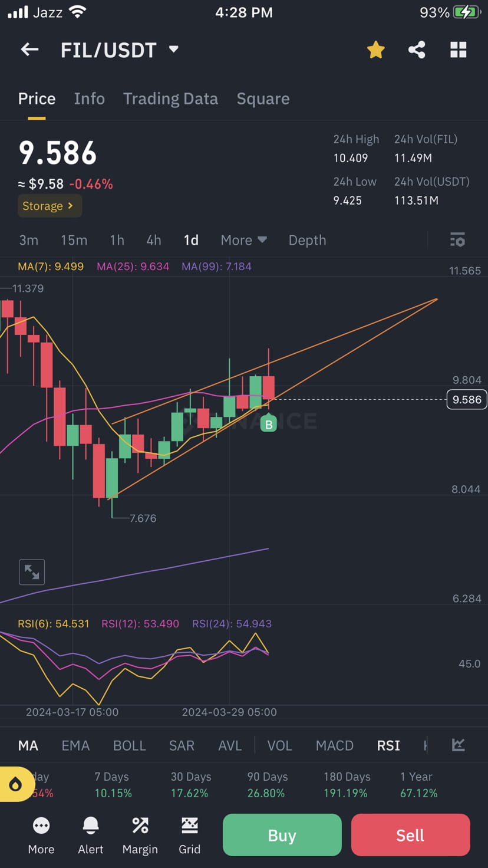Tap the green B buy marker on chart
This screenshot has height=868, width=488.
click(x=269, y=423)
